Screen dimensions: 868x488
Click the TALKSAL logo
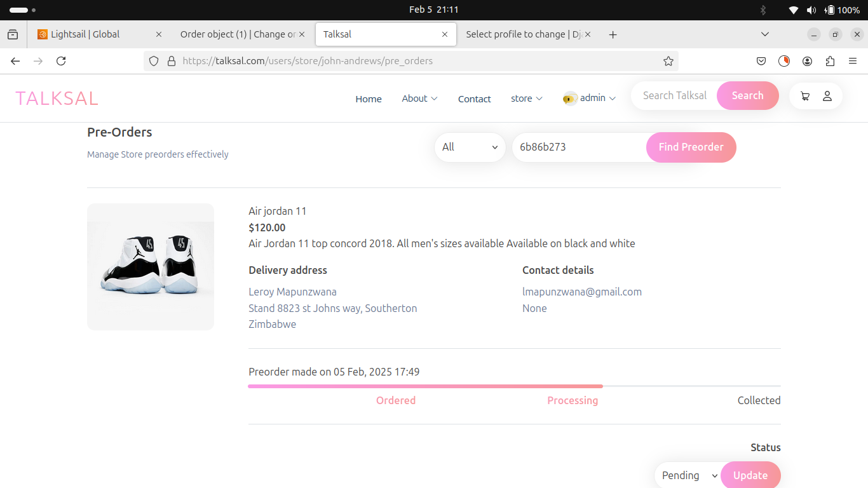[57, 98]
